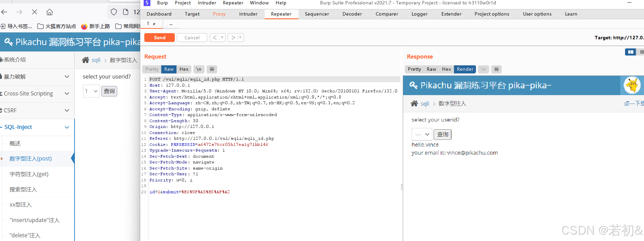This screenshot has width=644, height=241.
Task: Stop loading the page in Firefox
Action: pyautogui.click(x=35, y=12)
